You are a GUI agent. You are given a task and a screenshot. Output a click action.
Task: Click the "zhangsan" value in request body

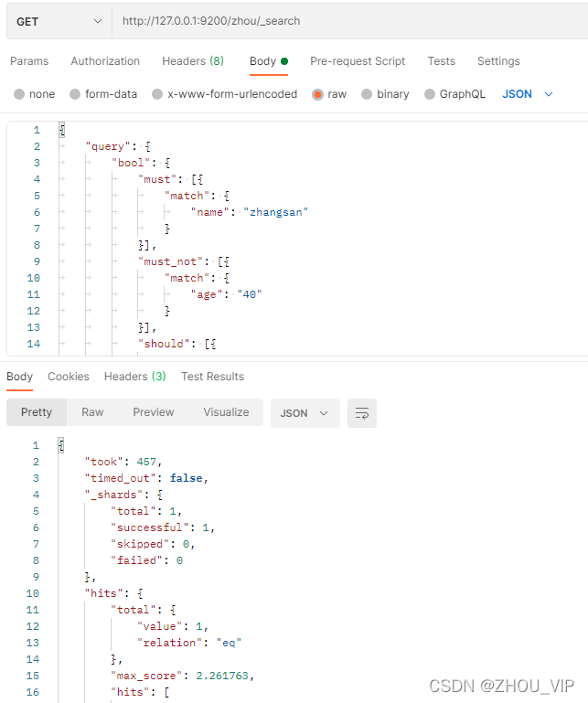pos(276,212)
